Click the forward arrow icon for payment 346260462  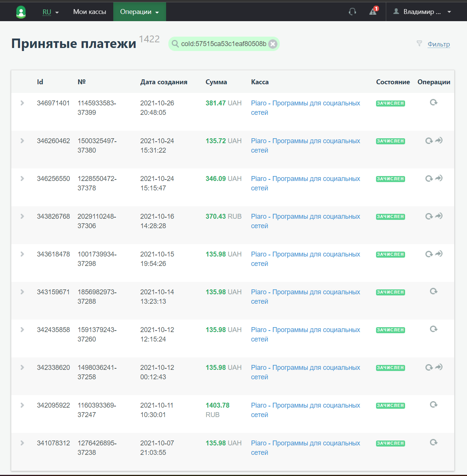[439, 141]
